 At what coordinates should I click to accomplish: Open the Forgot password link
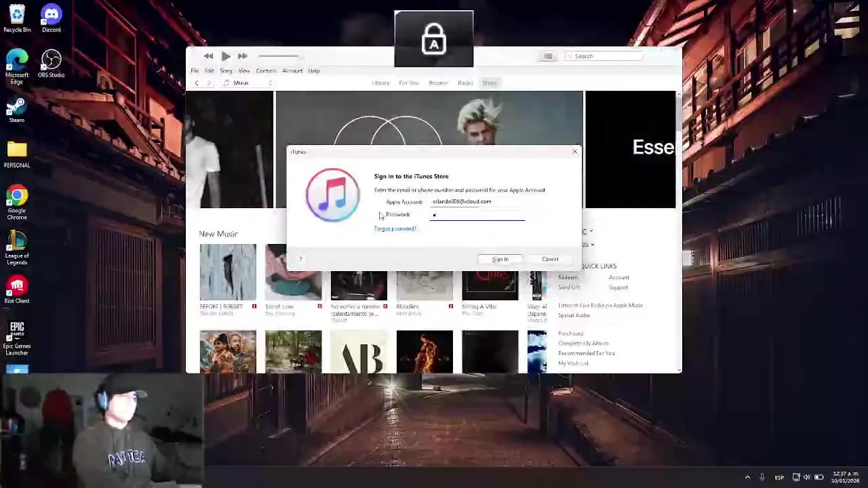pos(395,228)
